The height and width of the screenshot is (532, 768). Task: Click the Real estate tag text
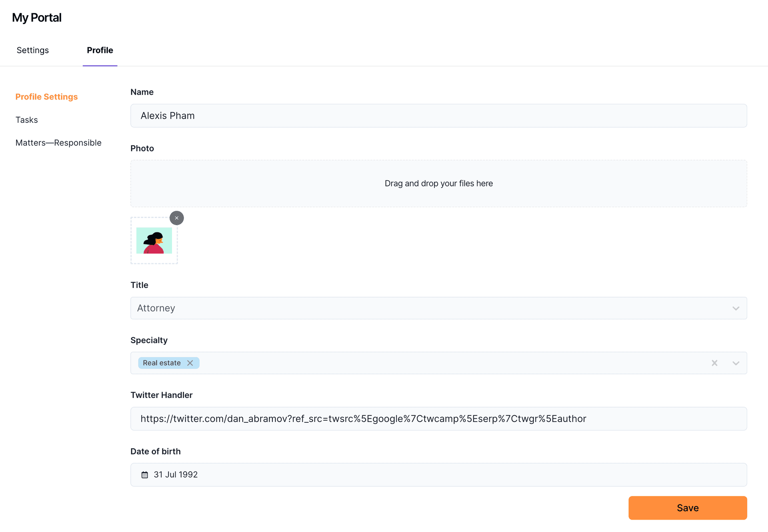162,363
